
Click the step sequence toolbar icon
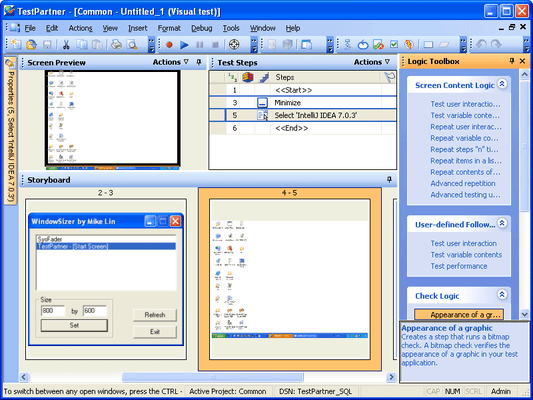pos(347,45)
